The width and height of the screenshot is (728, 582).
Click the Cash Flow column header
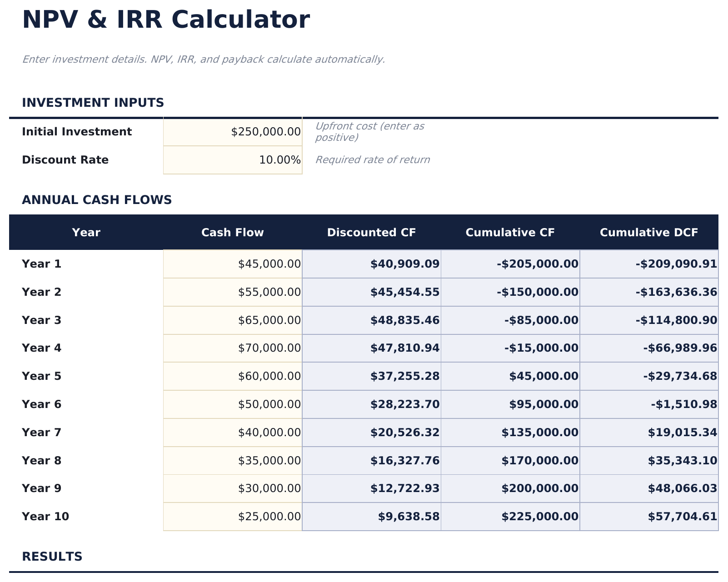(x=233, y=232)
